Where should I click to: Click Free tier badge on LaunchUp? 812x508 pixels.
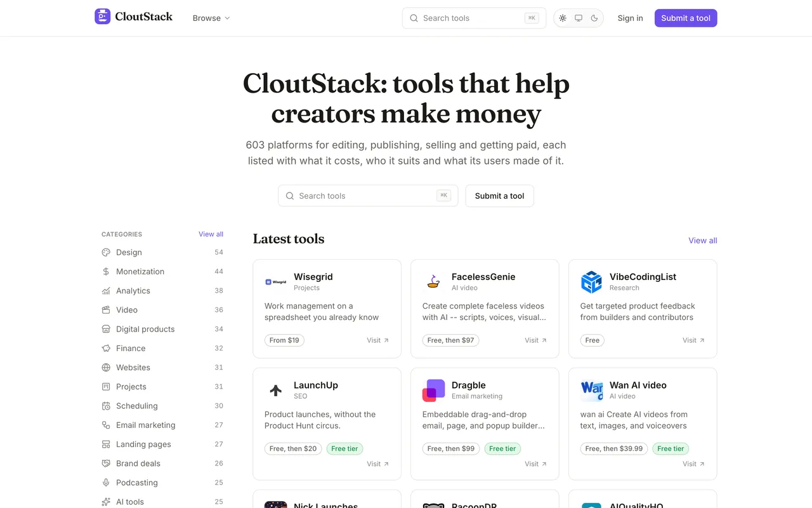344,449
